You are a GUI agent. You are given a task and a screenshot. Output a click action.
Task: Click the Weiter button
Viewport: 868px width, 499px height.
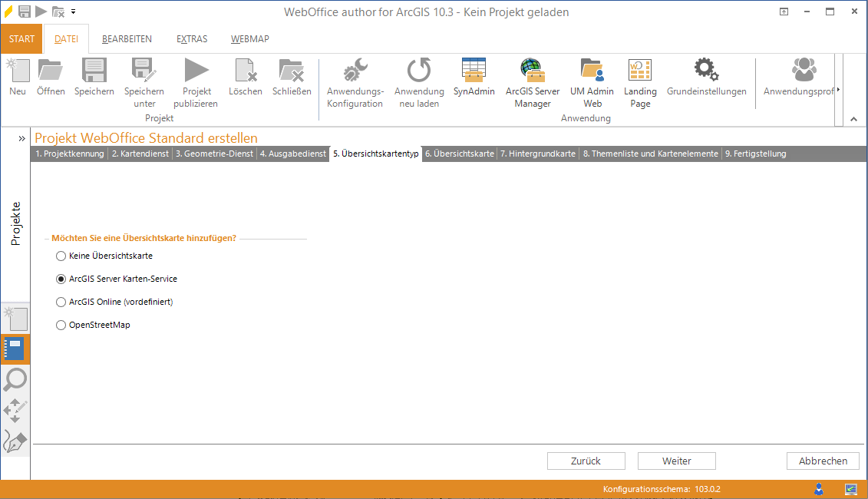676,461
